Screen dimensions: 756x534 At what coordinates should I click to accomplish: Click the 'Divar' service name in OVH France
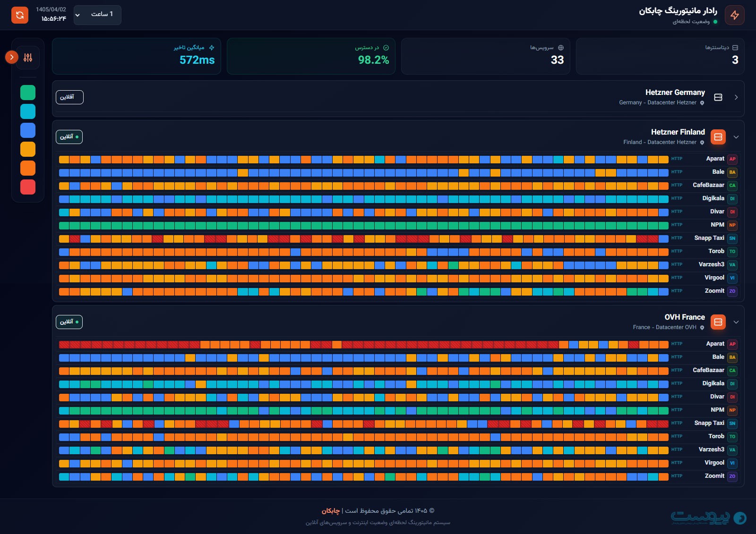pos(717,397)
